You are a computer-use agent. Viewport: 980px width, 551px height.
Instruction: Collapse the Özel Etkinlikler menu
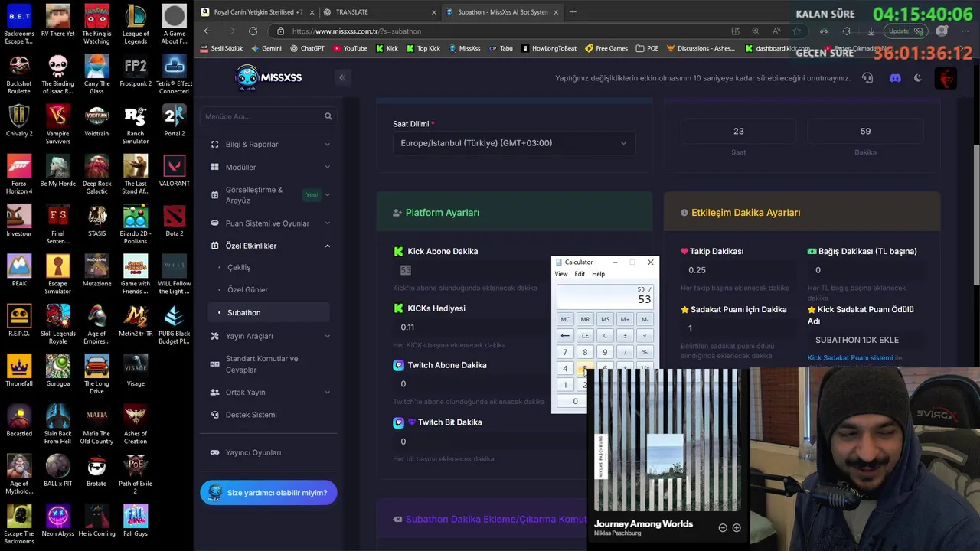pos(269,246)
